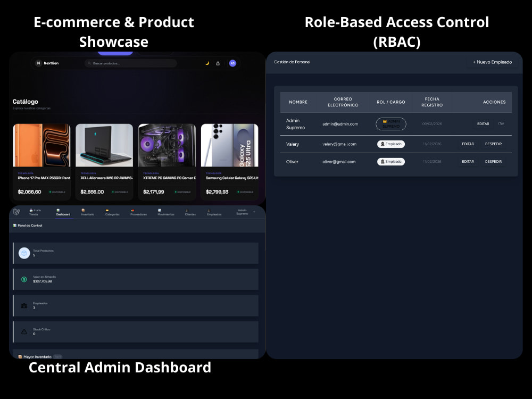Screen dimensions: 532x399
Task: Click the 'XTREME PC GAMING PC Gamer' title
Action: coord(169,178)
